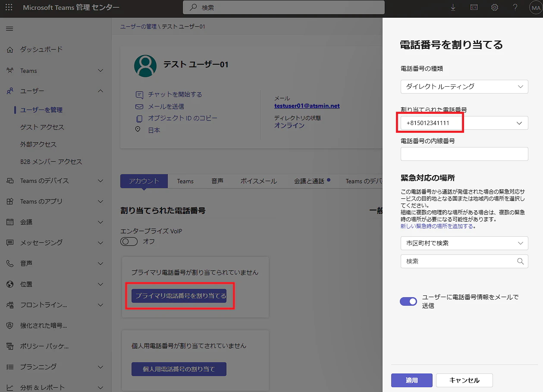Open the 電話番号の種類 dropdown
Viewport: 543px width, 392px height.
[x=464, y=86]
